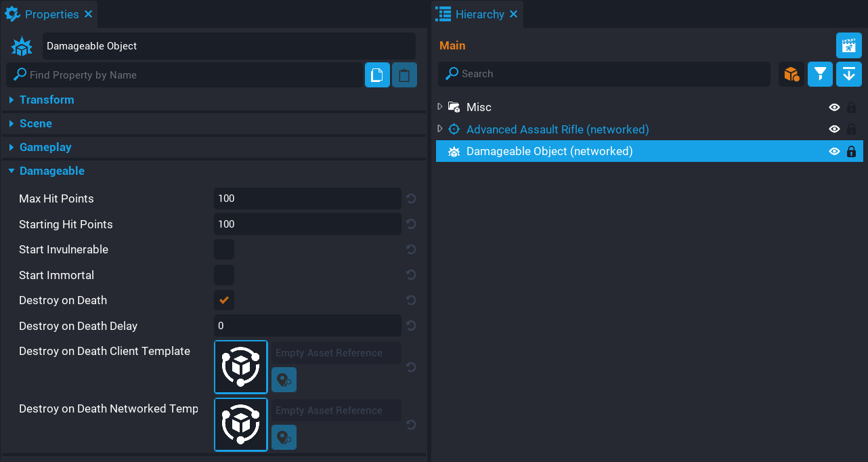Select Advanced Assault Rifle in the hierarchy
Image resolution: width=868 pixels, height=462 pixels.
pyautogui.click(x=557, y=129)
